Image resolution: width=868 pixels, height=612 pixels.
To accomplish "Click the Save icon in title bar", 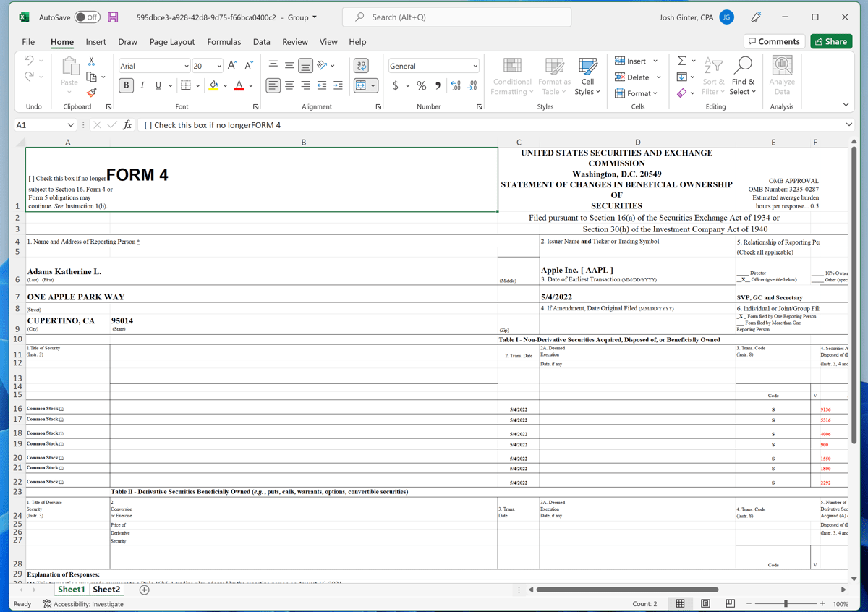I will pos(113,17).
